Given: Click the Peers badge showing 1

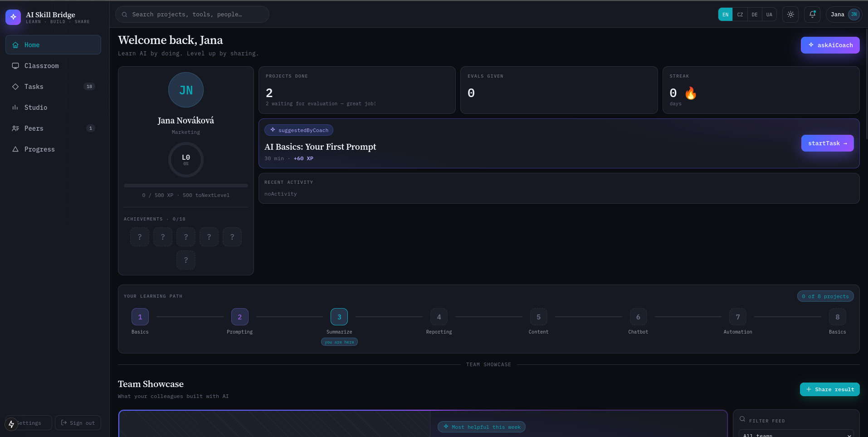Looking at the screenshot, I should tap(91, 128).
